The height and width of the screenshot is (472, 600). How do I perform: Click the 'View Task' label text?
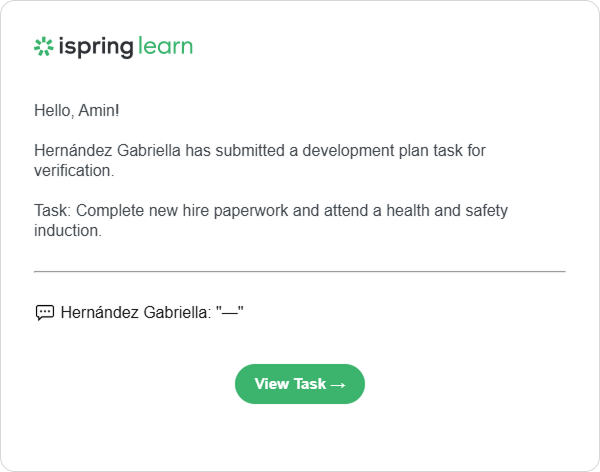pos(290,384)
